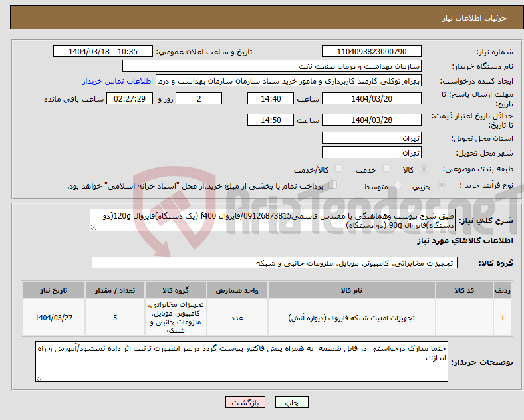Click the چاپ (print) button
The height and width of the screenshot is (420, 524).
291,402
